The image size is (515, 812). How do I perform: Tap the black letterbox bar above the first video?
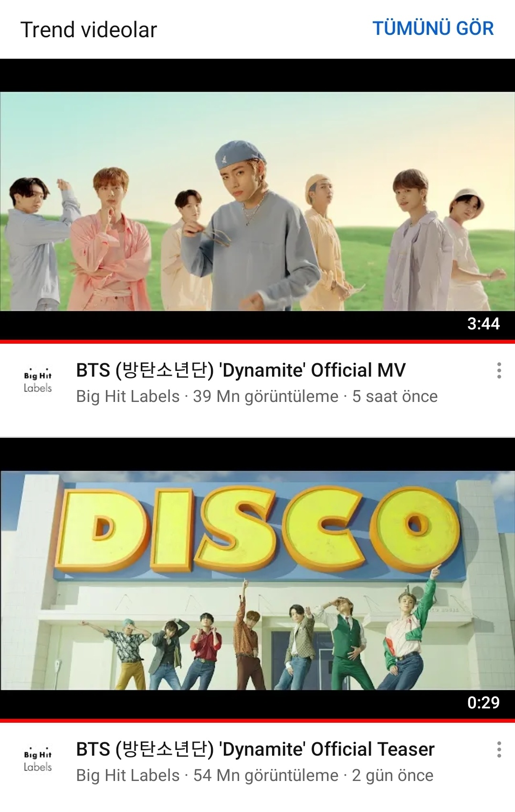[x=257, y=75]
